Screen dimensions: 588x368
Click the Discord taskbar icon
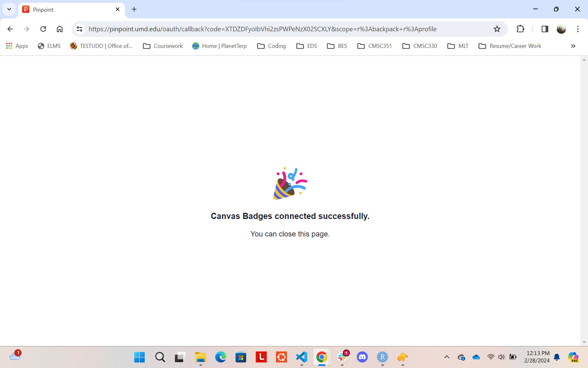click(362, 357)
